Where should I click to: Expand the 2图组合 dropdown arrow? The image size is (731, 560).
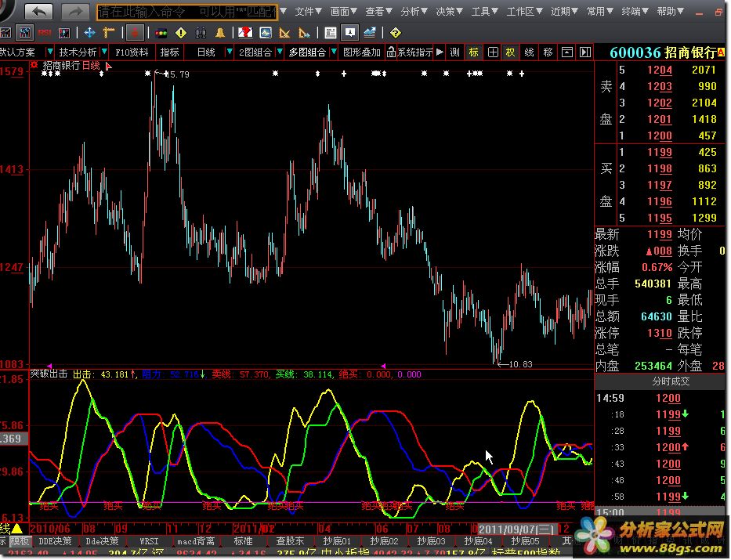280,52
